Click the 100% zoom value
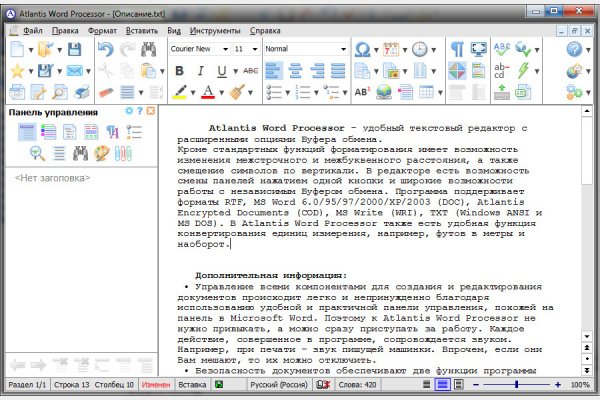This screenshot has height=400, width=600. click(580, 385)
